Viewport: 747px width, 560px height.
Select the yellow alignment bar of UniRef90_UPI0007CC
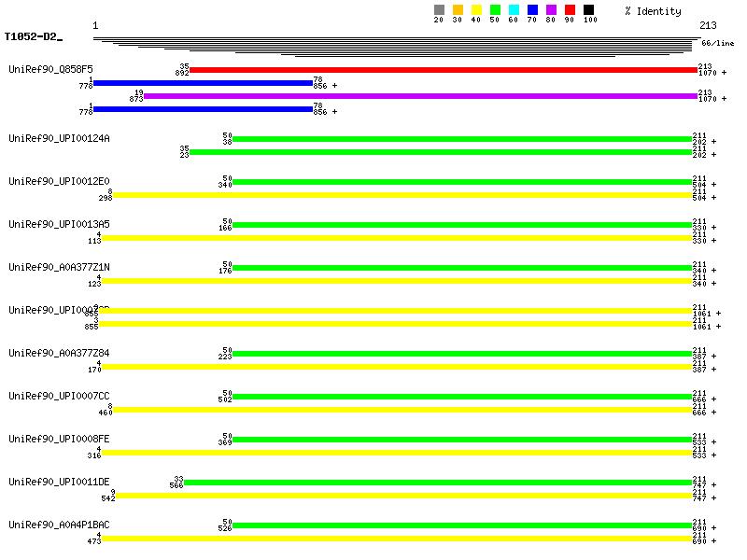(402, 410)
